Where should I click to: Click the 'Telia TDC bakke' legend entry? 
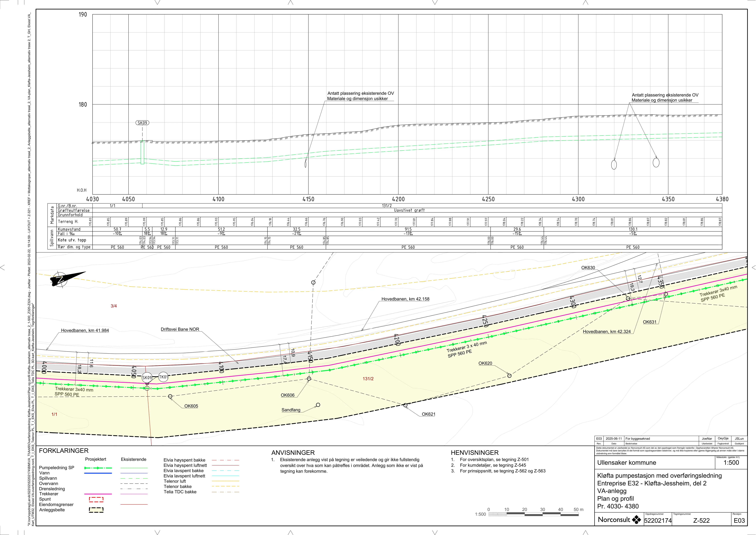point(180,492)
